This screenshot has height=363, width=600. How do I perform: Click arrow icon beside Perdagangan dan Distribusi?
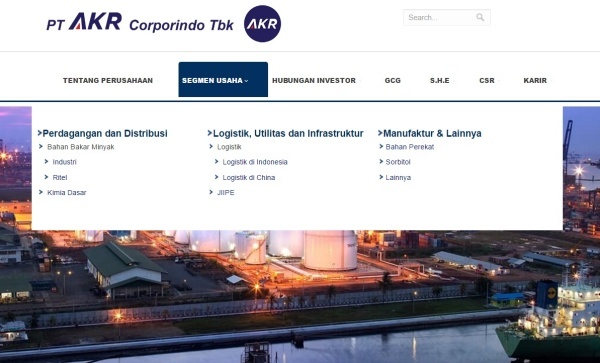coord(39,133)
